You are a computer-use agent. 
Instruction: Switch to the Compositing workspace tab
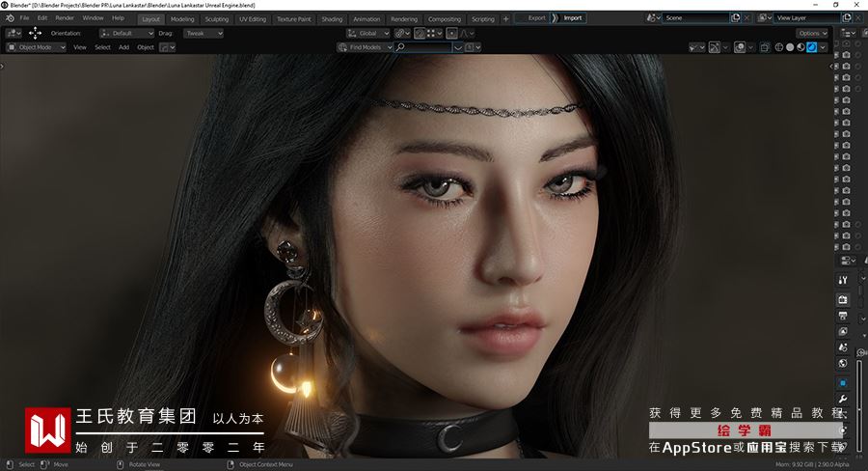[445, 19]
